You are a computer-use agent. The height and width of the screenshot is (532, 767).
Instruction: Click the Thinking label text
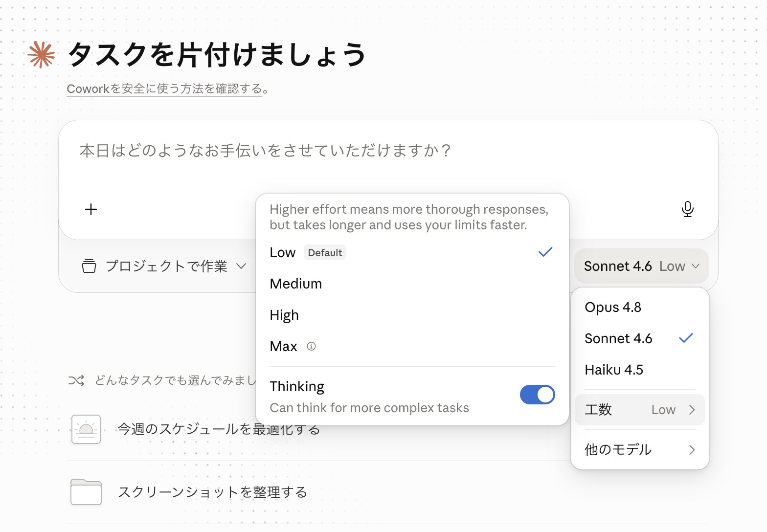point(297,387)
